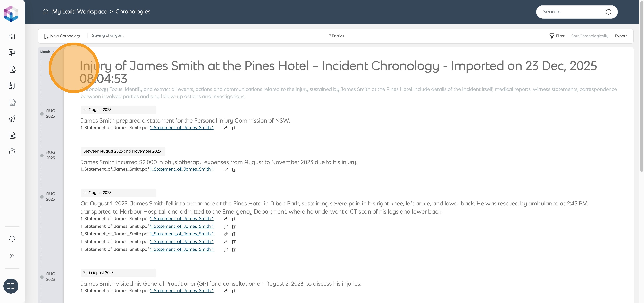Image resolution: width=644 pixels, height=303 pixels.
Task: Go to My Lexiti Workspace breadcrumb
Action: coord(80,12)
